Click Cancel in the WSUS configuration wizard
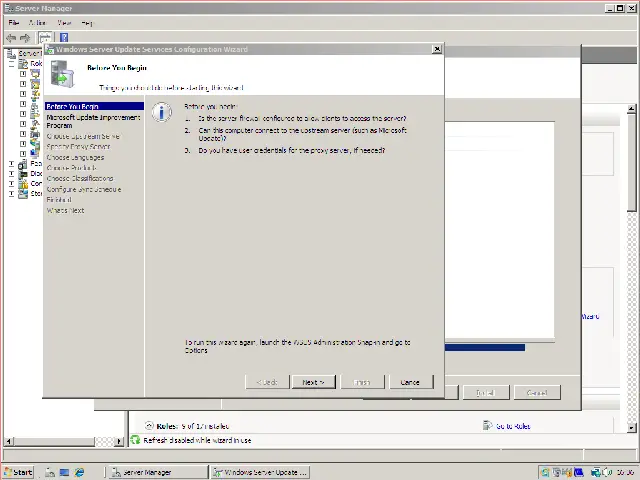Viewport: 640px width, 480px height. pos(411,382)
